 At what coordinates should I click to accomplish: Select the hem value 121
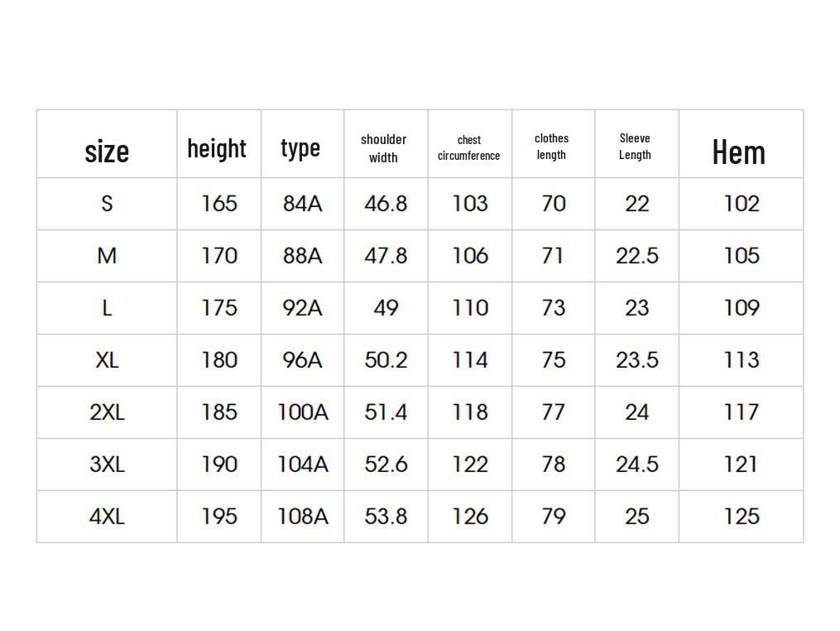[x=741, y=465]
